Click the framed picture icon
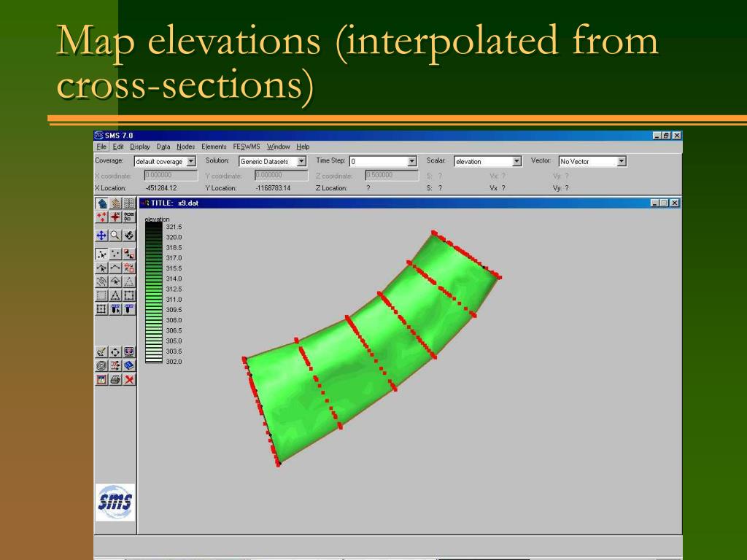747x560 pixels. (101, 379)
